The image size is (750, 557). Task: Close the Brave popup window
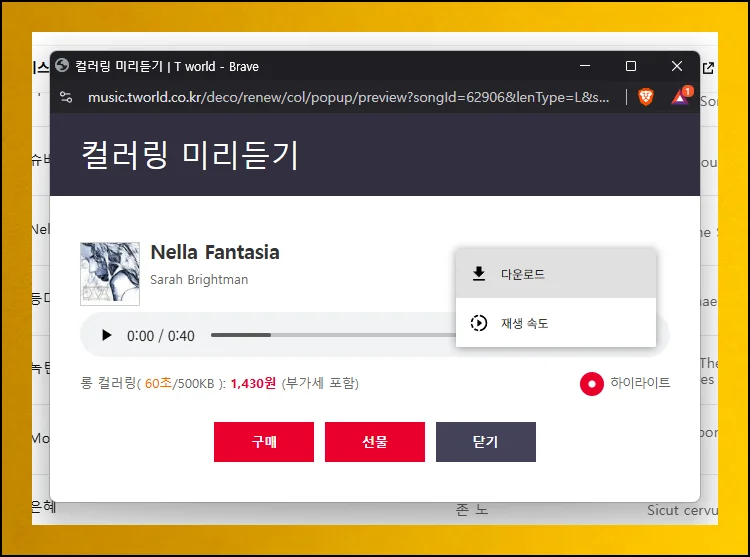point(677,66)
